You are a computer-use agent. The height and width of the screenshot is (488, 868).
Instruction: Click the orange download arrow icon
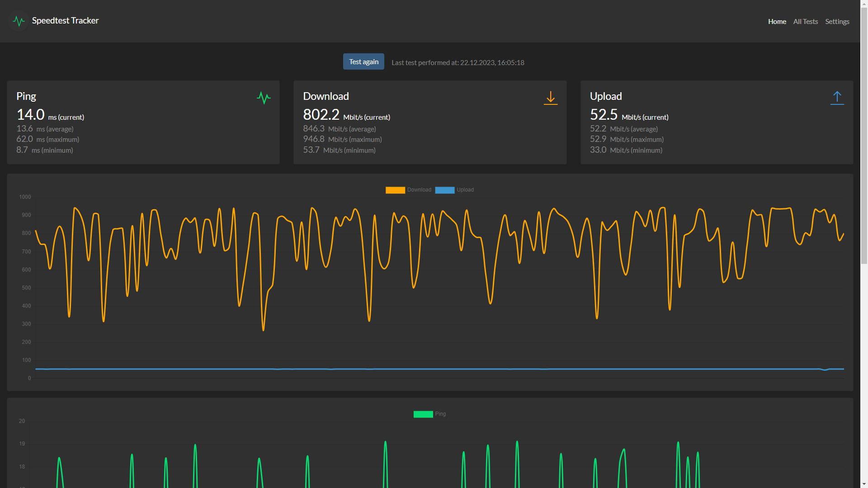(x=550, y=98)
